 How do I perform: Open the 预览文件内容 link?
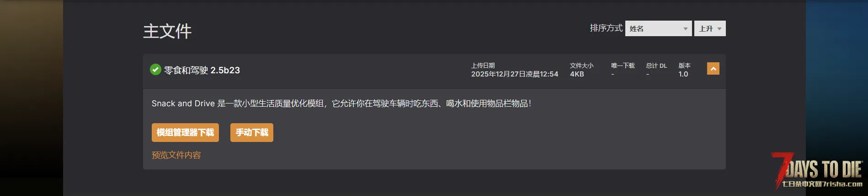176,155
